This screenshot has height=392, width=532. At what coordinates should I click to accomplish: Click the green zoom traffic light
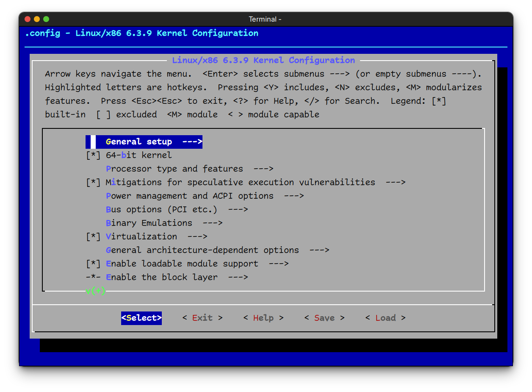point(46,19)
